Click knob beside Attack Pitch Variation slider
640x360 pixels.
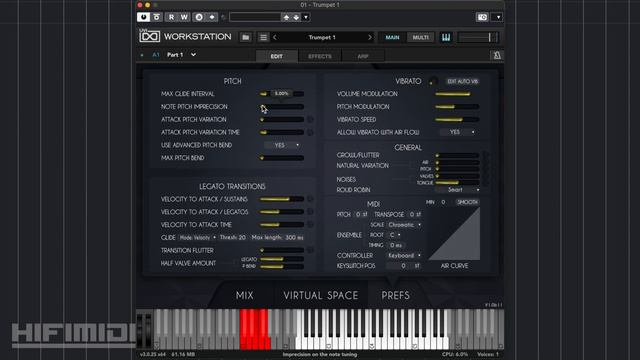pyautogui.click(x=310, y=119)
